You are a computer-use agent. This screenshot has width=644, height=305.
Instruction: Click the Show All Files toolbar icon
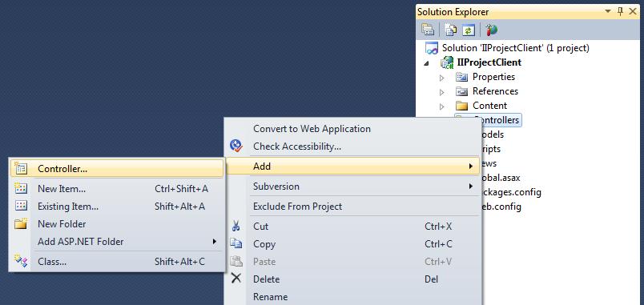point(451,30)
